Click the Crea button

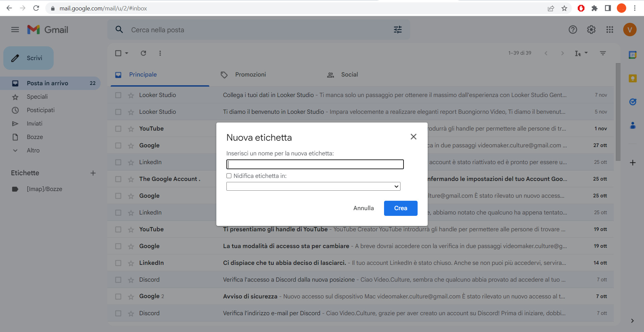(400, 208)
